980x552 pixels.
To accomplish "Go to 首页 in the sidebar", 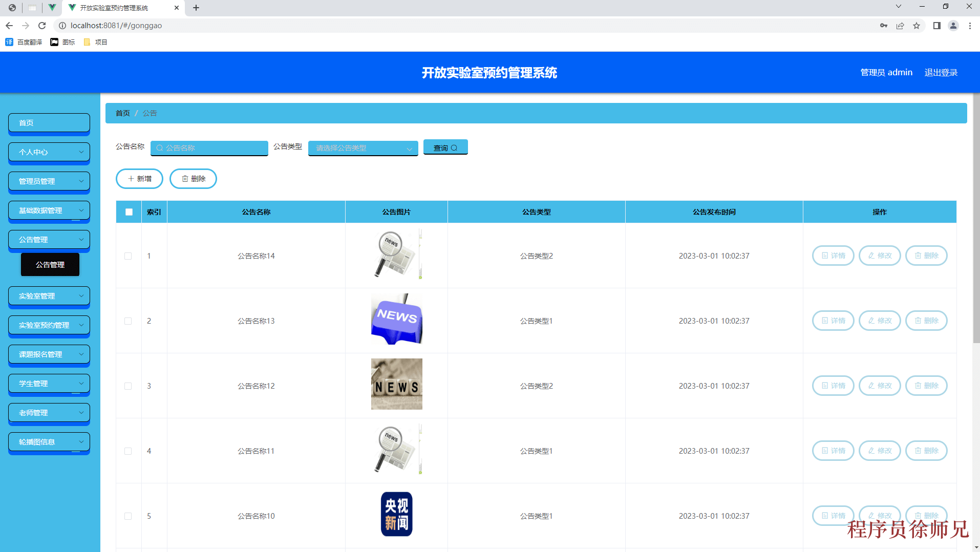I will click(x=49, y=123).
